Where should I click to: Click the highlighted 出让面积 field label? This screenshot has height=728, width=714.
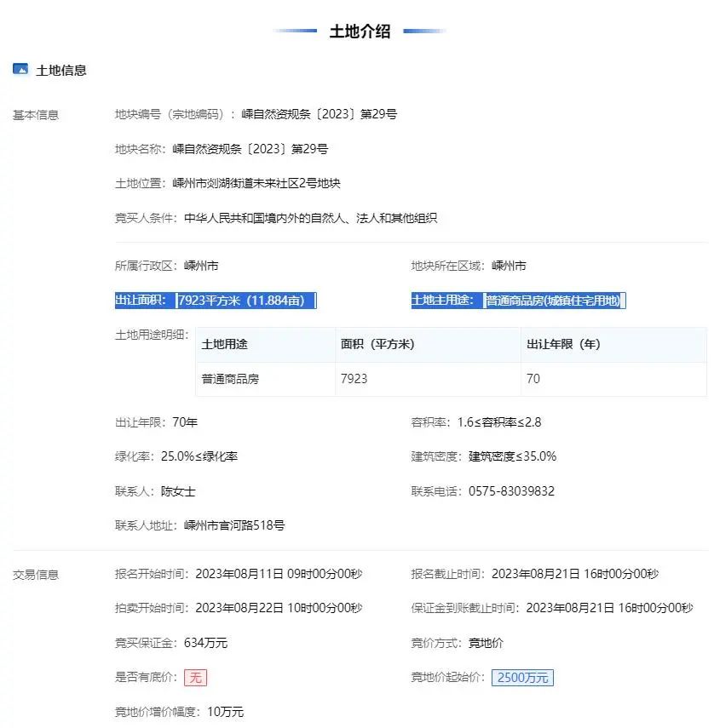(x=140, y=300)
